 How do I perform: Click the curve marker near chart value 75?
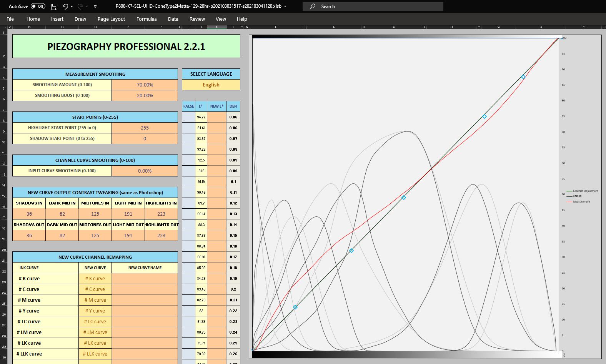484,116
